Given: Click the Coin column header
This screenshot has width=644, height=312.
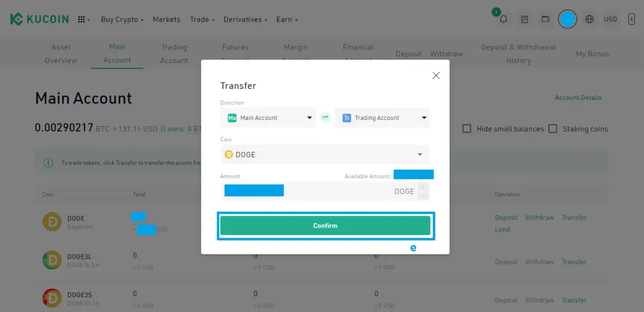Looking at the screenshot, I should coord(48,194).
